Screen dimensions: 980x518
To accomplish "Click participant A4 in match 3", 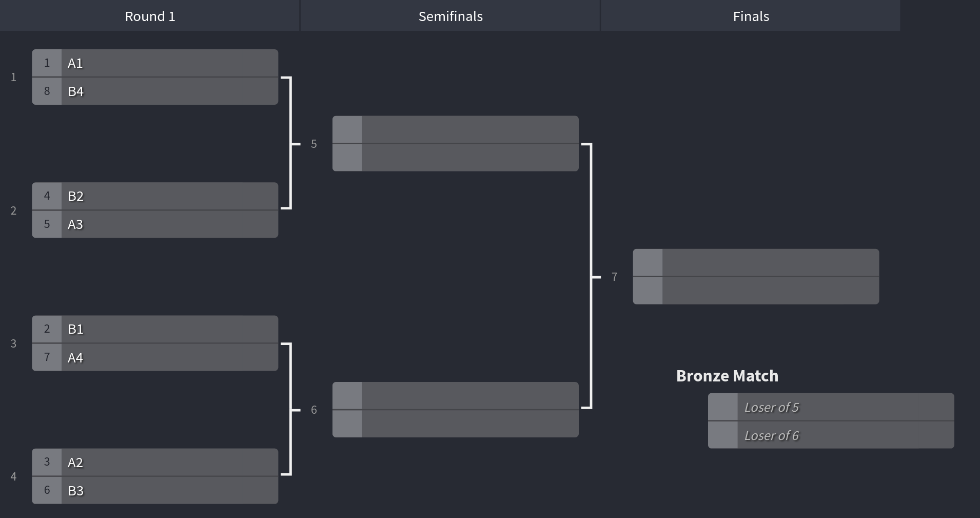I will [155, 357].
